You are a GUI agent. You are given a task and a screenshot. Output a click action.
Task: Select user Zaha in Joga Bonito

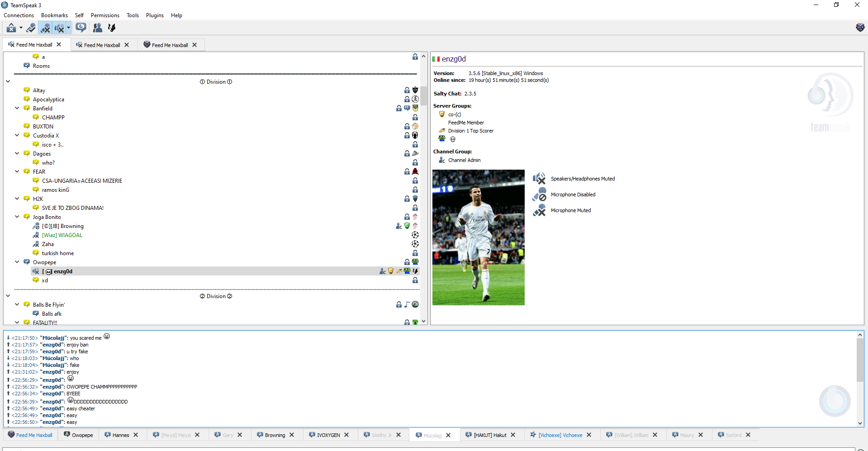pos(47,244)
